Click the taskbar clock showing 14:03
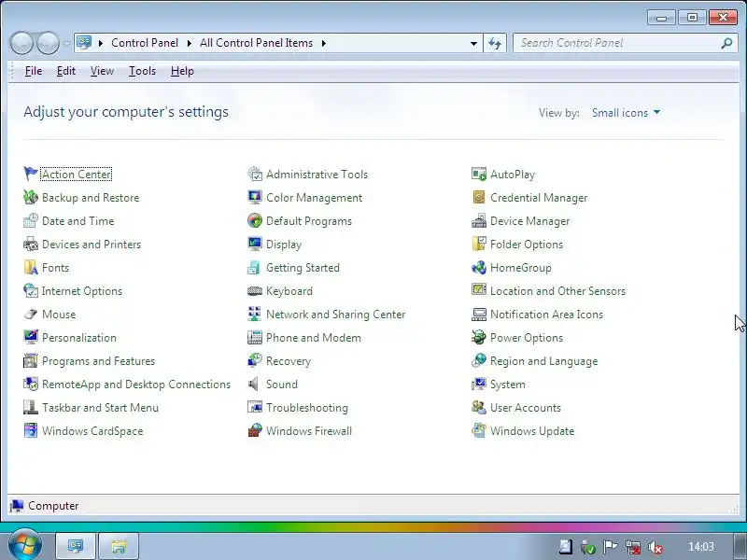 [701, 547]
